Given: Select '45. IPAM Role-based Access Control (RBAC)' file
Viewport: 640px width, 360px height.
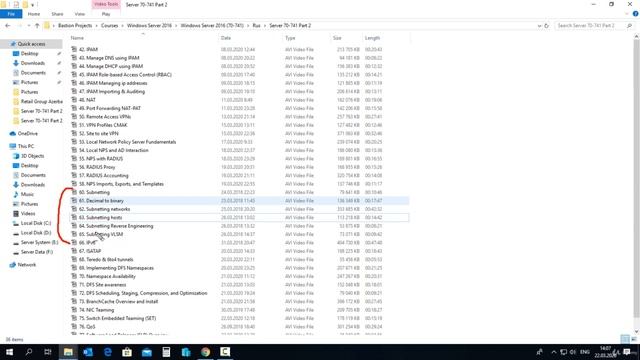Looking at the screenshot, I should pos(125,75).
